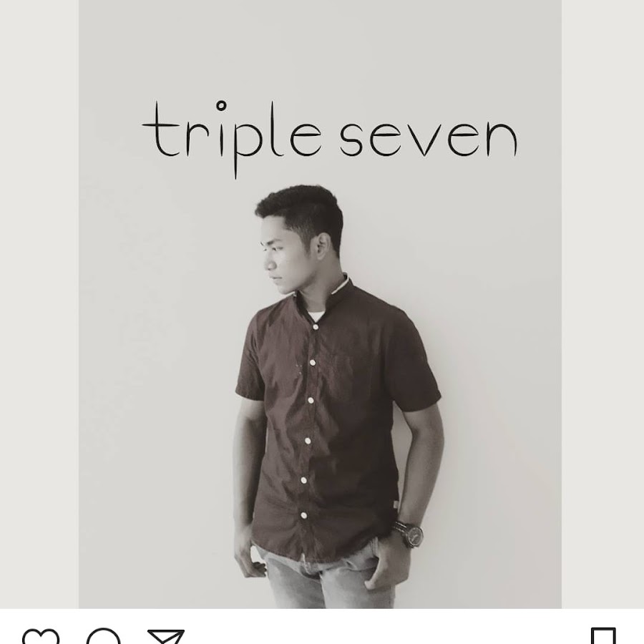This screenshot has height=644, width=644.
Task: Tap the wristwatch on the man's arm
Action: click(409, 534)
